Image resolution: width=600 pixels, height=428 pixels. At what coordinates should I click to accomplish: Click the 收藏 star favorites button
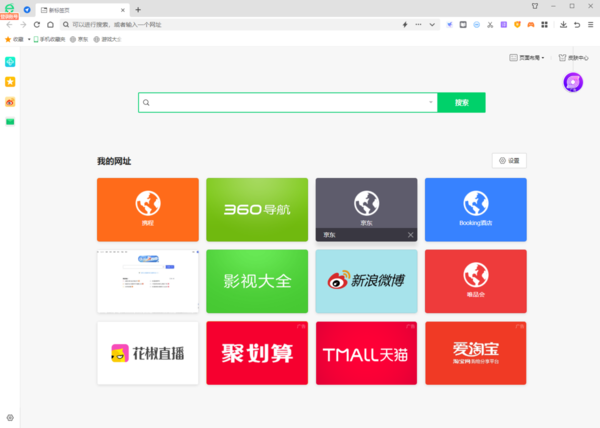tap(14, 39)
